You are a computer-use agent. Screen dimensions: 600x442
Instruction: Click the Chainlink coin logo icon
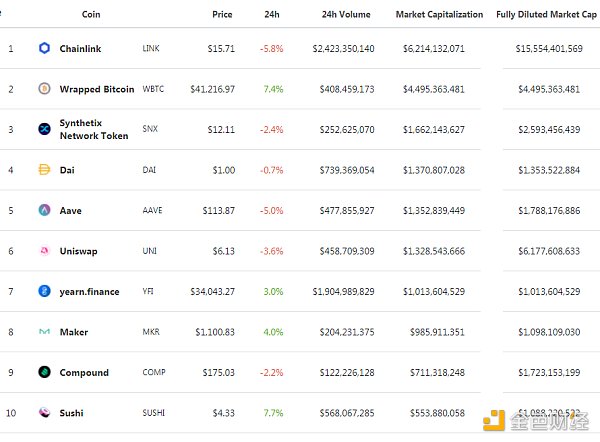(x=44, y=48)
